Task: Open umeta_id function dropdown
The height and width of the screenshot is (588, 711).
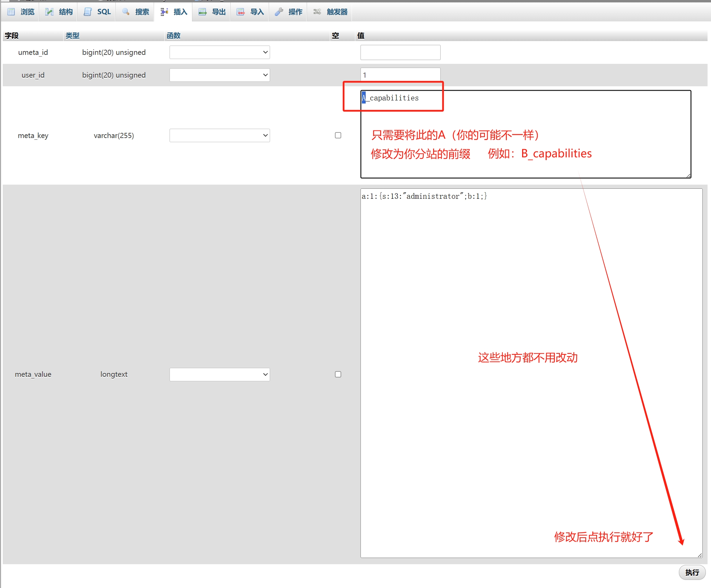Action: [x=220, y=52]
